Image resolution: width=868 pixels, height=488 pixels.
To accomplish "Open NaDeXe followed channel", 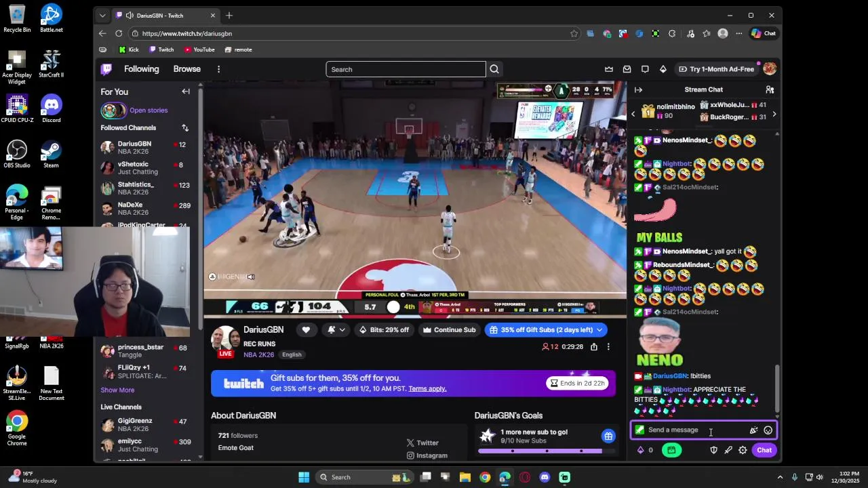I will tap(145, 208).
